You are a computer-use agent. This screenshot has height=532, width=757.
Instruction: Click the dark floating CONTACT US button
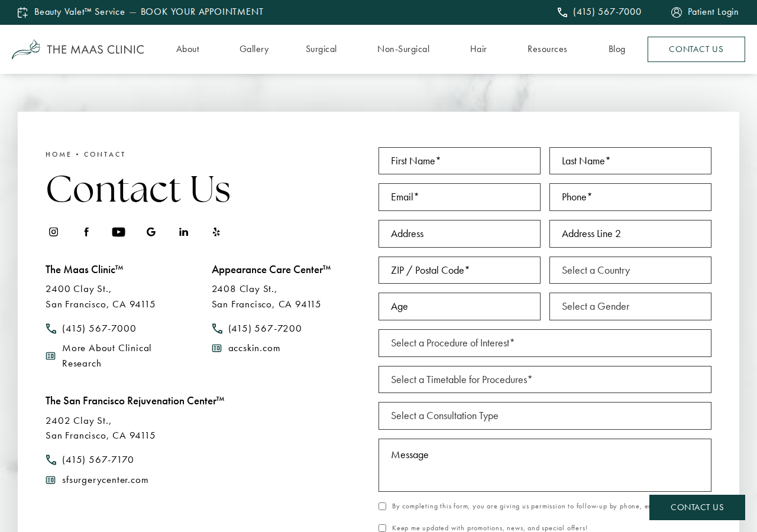tap(697, 507)
